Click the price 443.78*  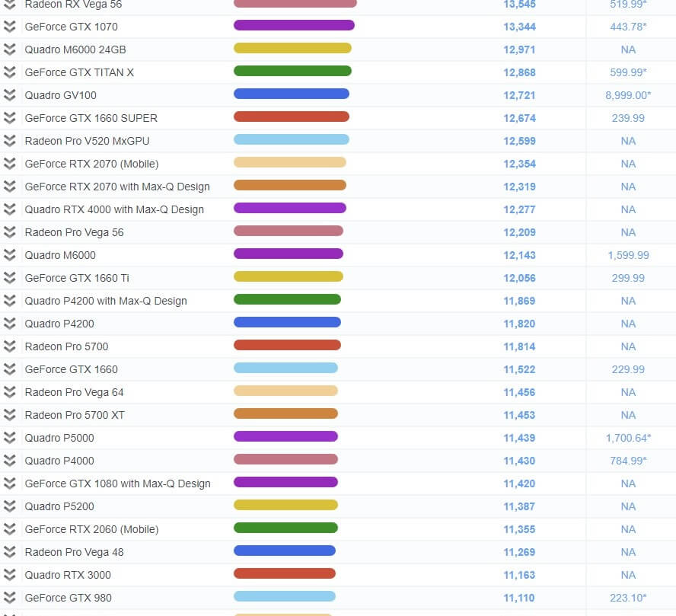(x=628, y=27)
